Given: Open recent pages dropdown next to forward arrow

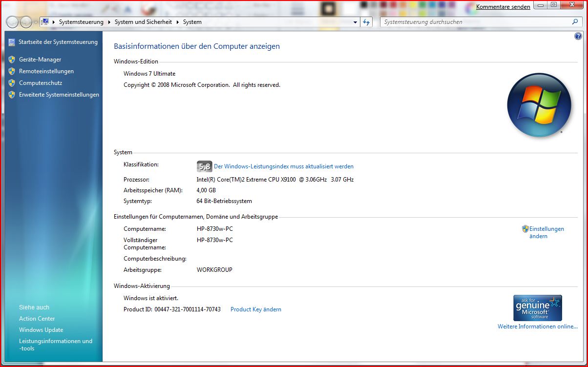Looking at the screenshot, I should [36, 22].
